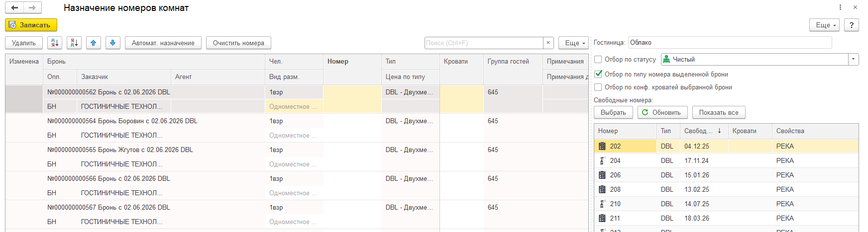
Task: Open help with the question mark button
Action: (852, 25)
